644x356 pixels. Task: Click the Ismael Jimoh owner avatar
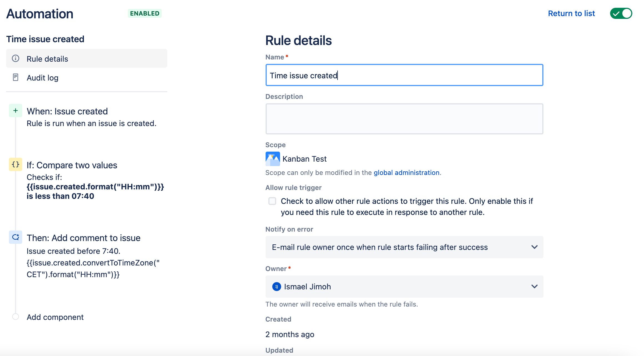tap(276, 287)
